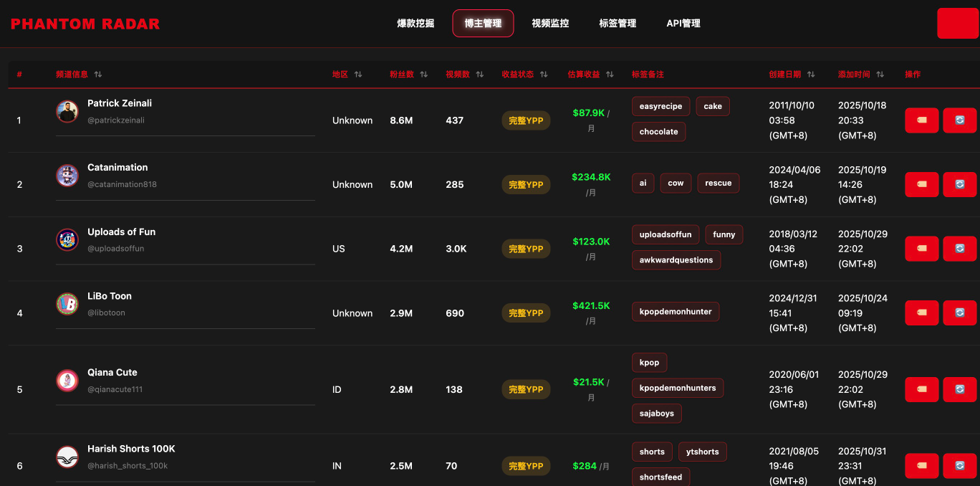The width and height of the screenshot is (980, 486).
Task: Click the Phantom Radar logo
Action: [85, 23]
